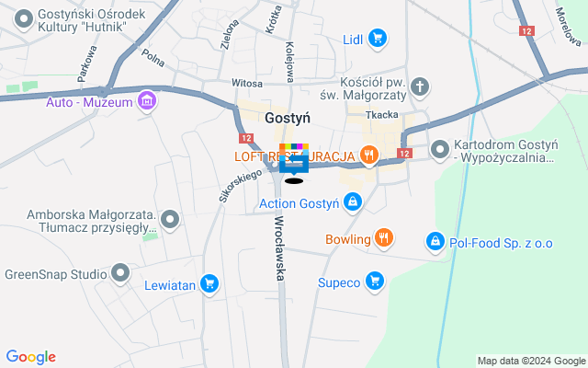Open the Google logo link
The image size is (588, 368).
[31, 357]
